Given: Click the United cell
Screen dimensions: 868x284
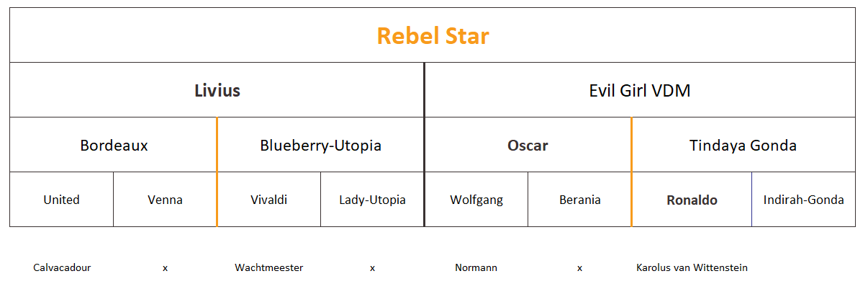Looking at the screenshot, I should [61, 200].
